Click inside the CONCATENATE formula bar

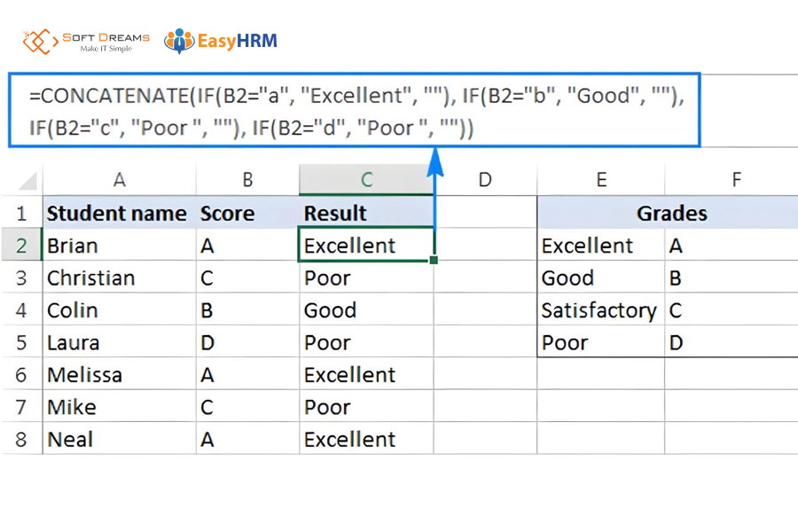point(355,111)
